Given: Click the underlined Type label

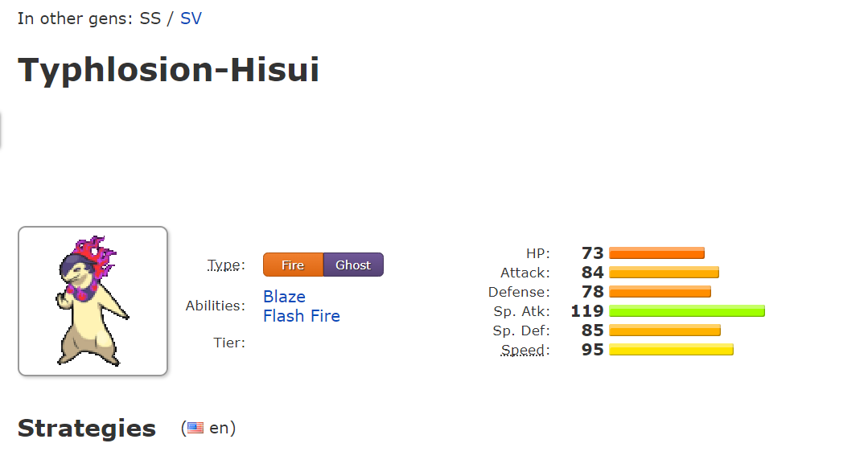Looking at the screenshot, I should (x=225, y=265).
